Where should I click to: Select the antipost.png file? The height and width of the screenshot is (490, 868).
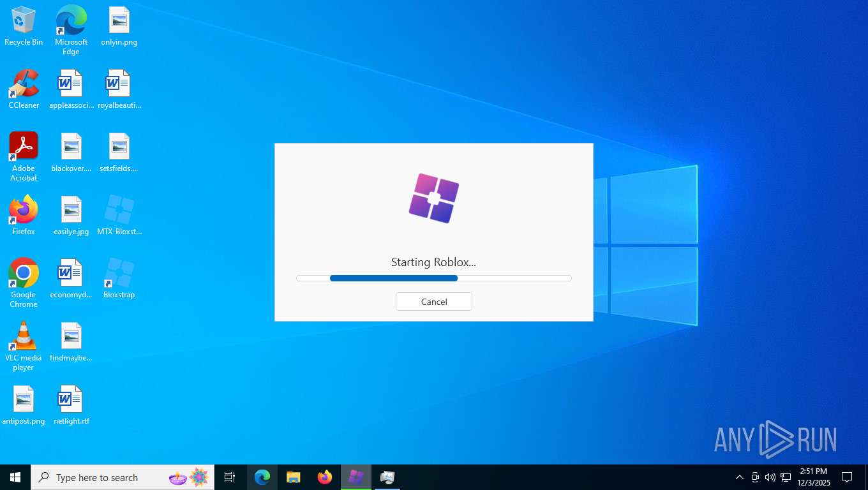pos(24,406)
